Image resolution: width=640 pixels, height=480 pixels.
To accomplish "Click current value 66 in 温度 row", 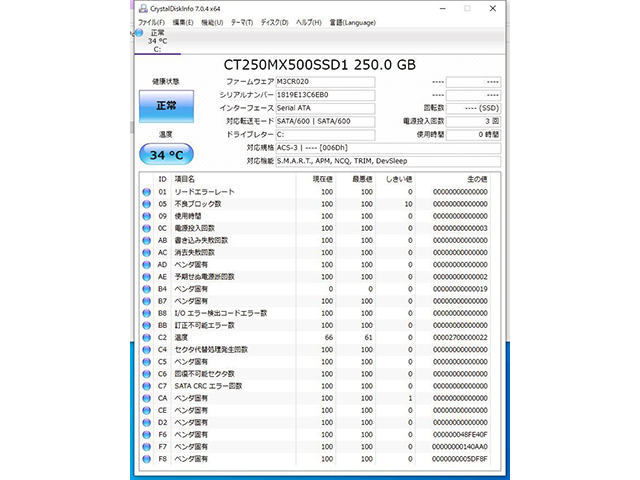I will point(329,338).
